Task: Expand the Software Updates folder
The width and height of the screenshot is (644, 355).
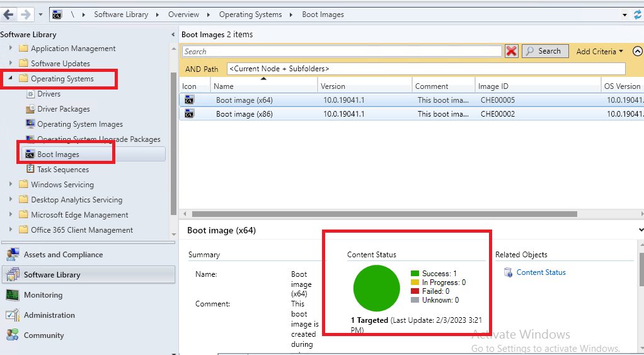Action: (11, 63)
